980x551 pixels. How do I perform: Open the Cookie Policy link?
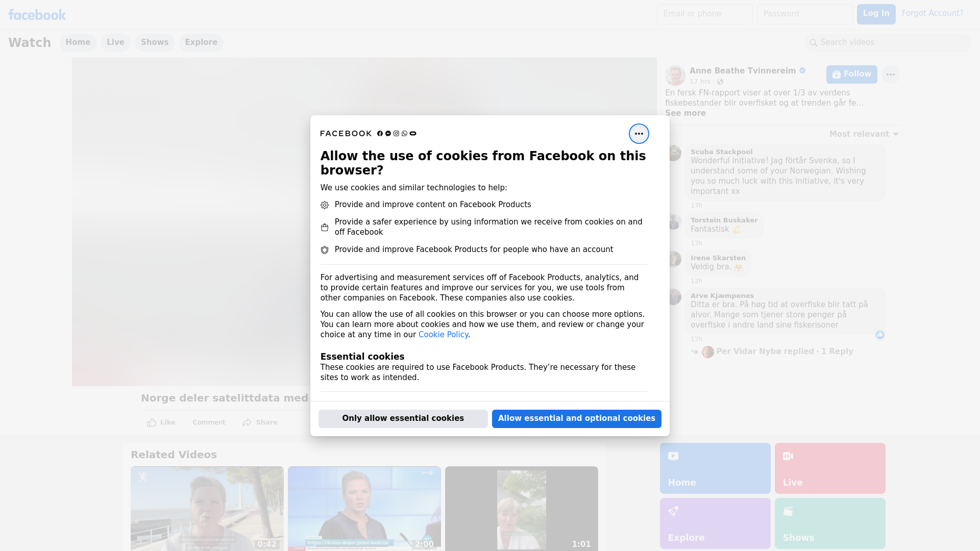[x=443, y=335]
